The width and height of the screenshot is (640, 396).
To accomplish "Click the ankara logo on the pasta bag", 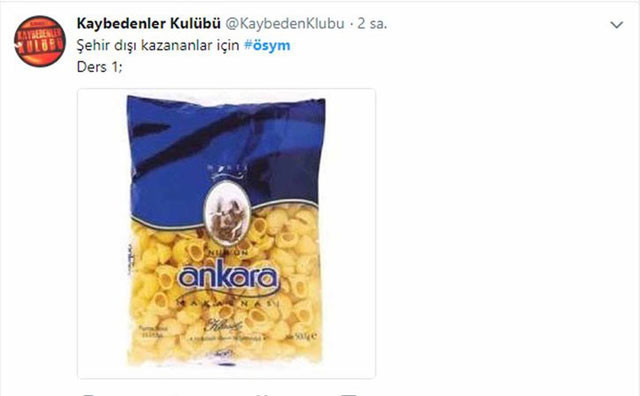I will [x=229, y=278].
